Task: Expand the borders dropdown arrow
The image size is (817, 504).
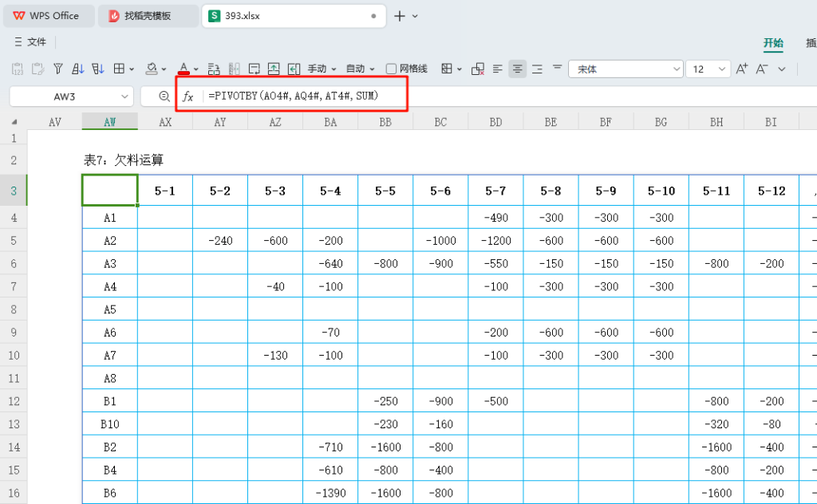Action: coord(132,69)
